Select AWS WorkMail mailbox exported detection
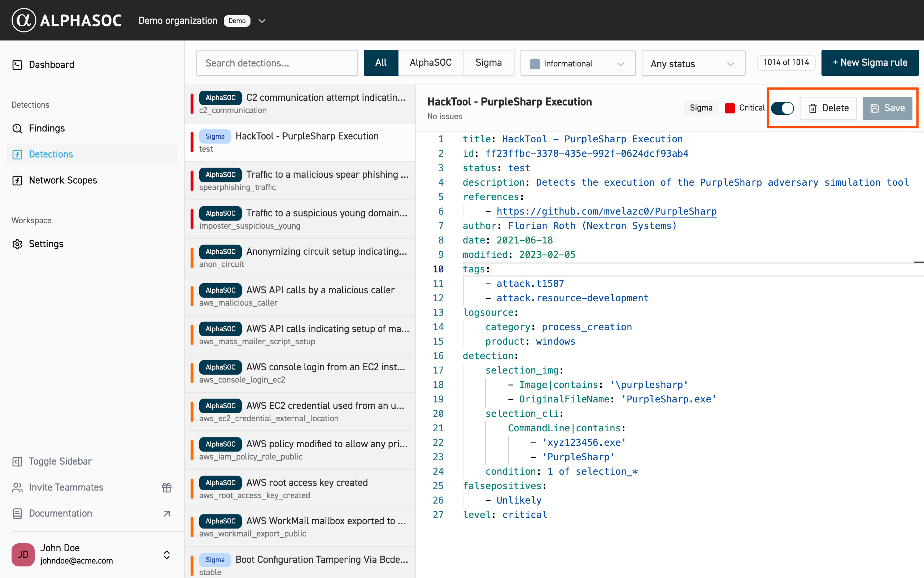This screenshot has height=578, width=924. (300, 527)
